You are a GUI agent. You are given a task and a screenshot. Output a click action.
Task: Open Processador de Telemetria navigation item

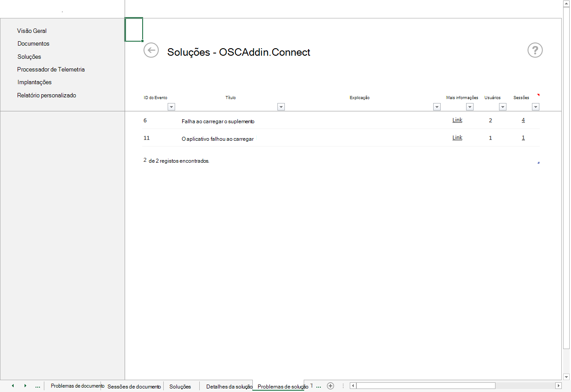coord(51,69)
